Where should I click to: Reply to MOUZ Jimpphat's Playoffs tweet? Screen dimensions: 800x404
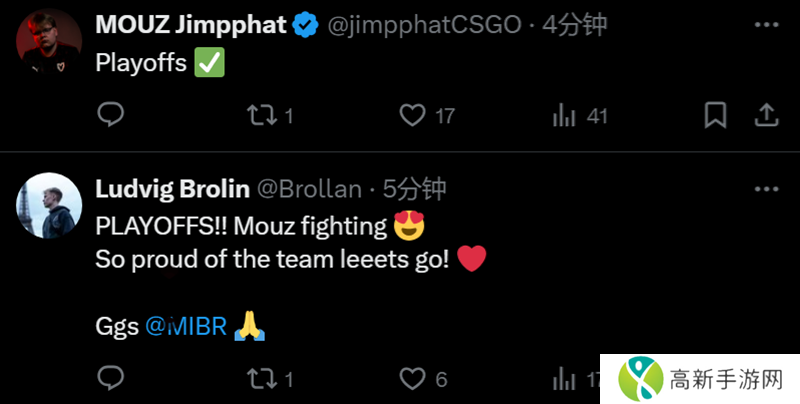click(110, 116)
